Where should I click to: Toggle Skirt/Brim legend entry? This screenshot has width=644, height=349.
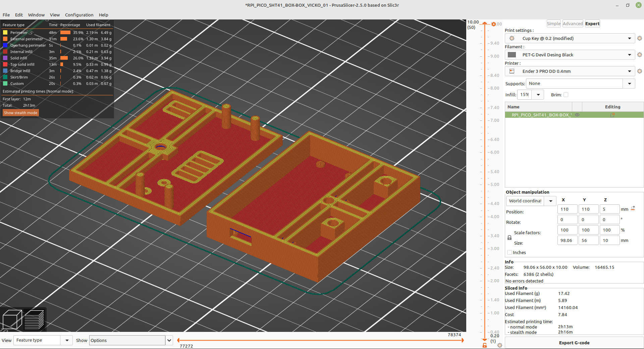click(57, 77)
